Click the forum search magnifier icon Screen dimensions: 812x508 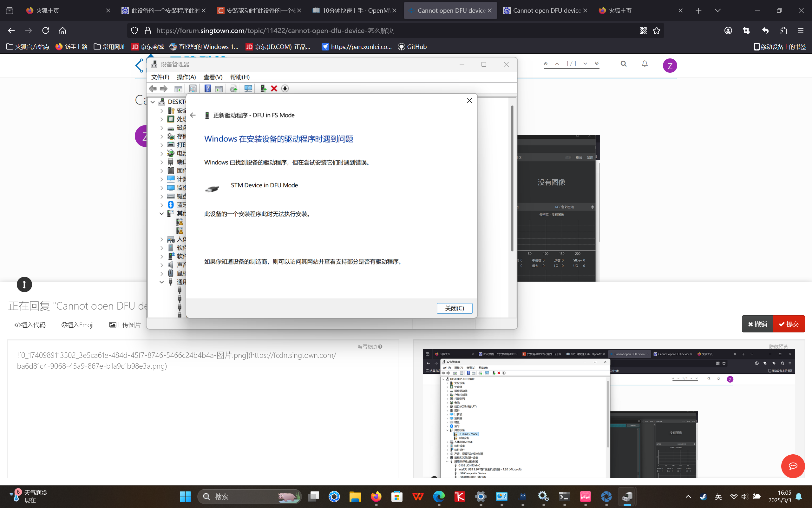point(623,63)
